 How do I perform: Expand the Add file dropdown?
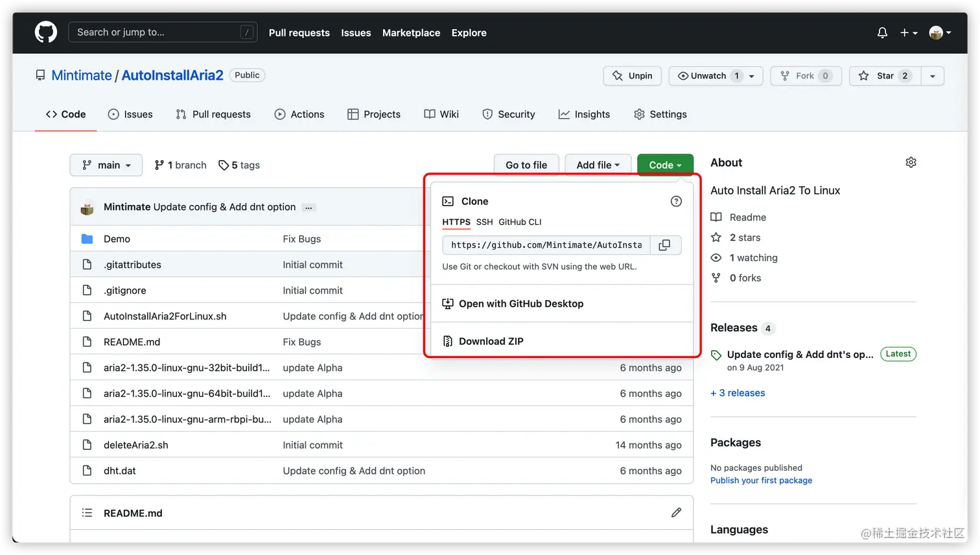pos(598,165)
